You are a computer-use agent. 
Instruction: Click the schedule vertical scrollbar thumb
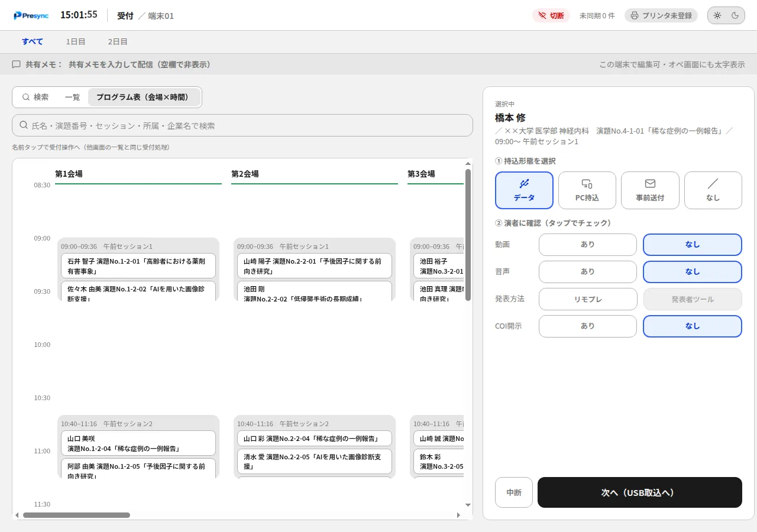pyautogui.click(x=468, y=235)
